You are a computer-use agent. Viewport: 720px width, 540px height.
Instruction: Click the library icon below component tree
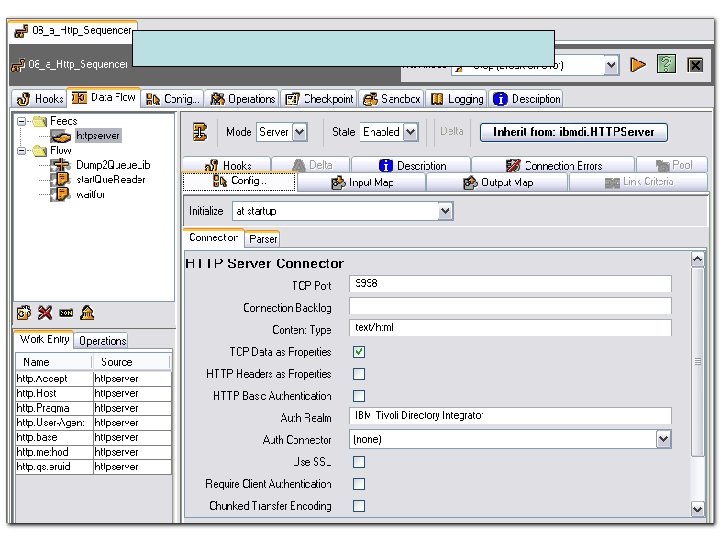pyautogui.click(x=87, y=313)
